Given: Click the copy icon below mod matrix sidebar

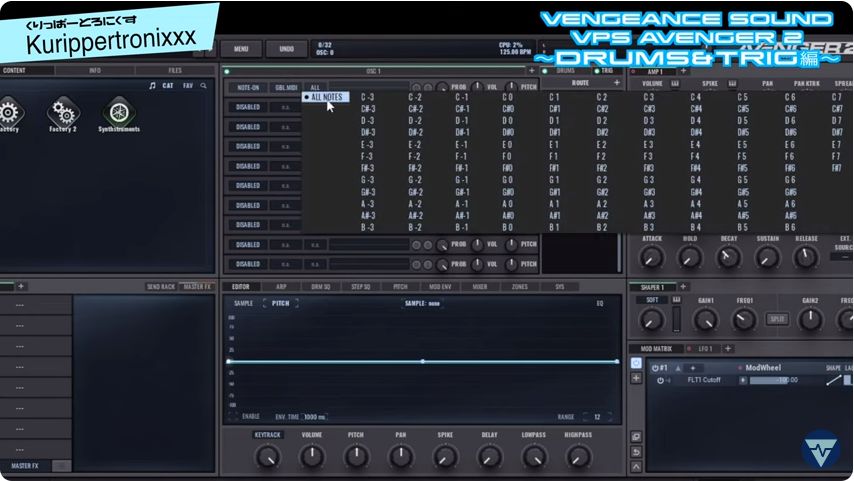Looking at the screenshot, I should 636,437.
